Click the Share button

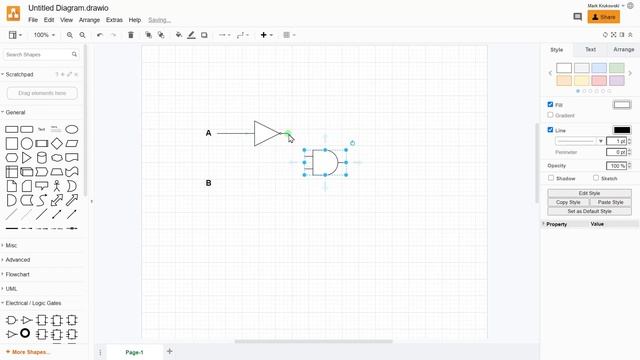coord(604,17)
